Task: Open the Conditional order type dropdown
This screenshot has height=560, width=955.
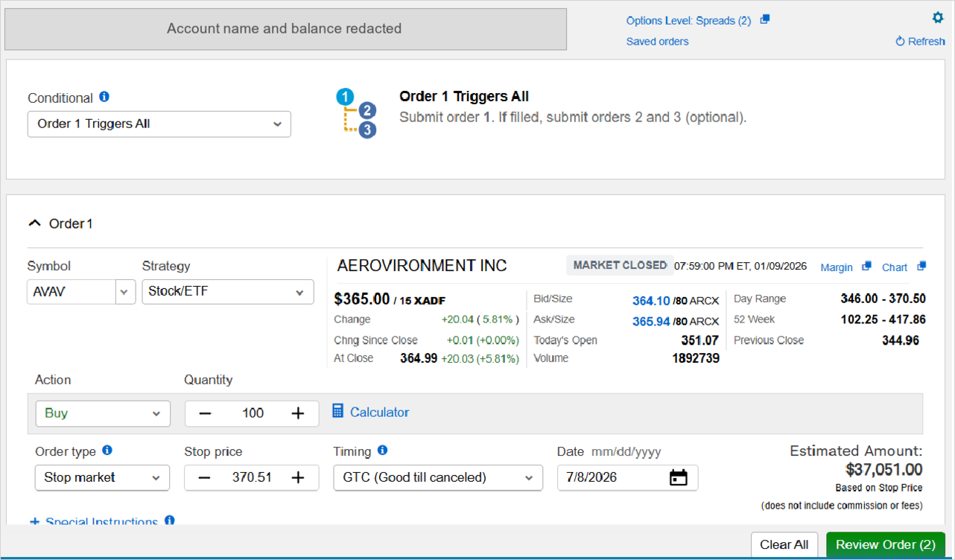Action: [159, 124]
